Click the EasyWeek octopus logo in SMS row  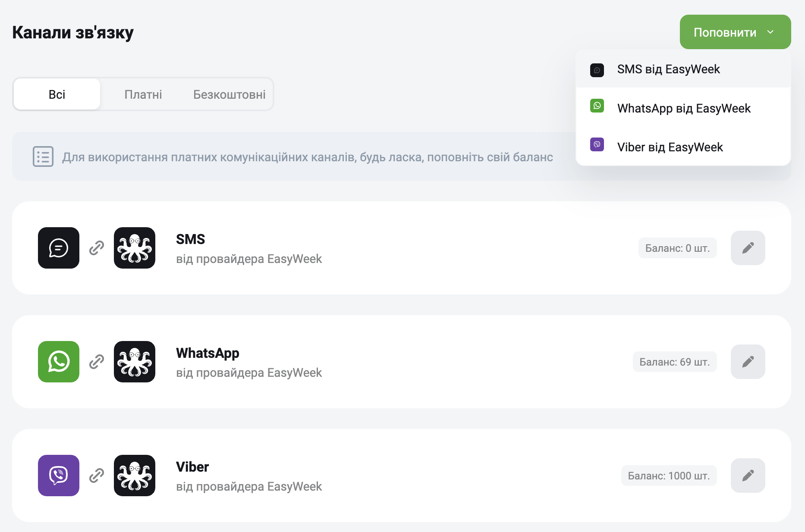[x=135, y=248]
